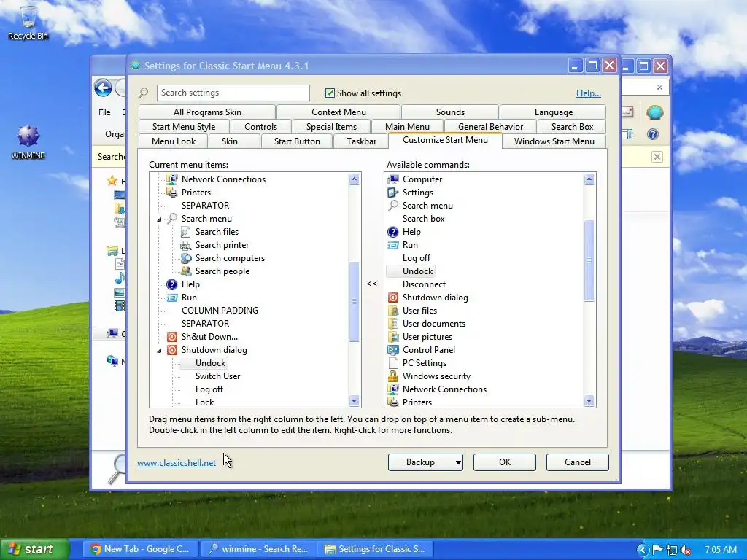Switch to winmine - Search Results taskbar button
This screenshot has height=560, width=747.
(258, 549)
